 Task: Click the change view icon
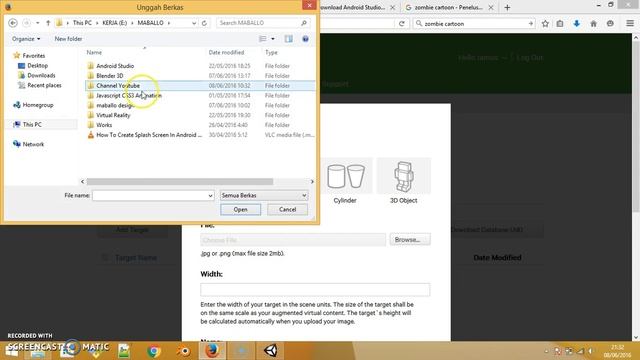pyautogui.click(x=262, y=39)
